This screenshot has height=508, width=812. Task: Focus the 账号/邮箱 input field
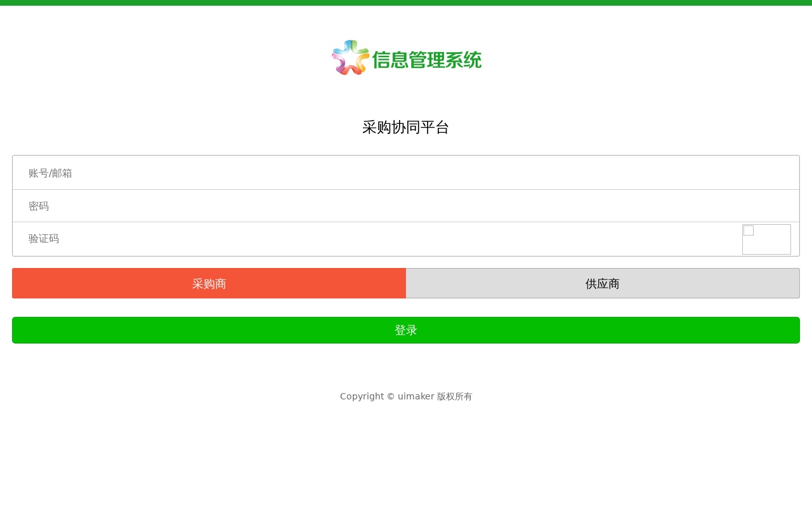pos(406,173)
